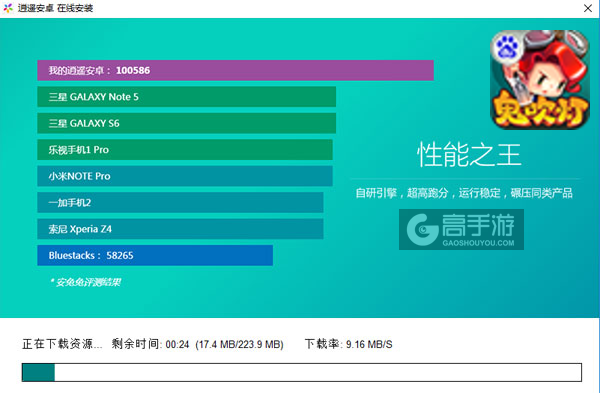Click the purple 我的逍遥安卓 100586 bar
600x393 pixels.
click(x=235, y=70)
